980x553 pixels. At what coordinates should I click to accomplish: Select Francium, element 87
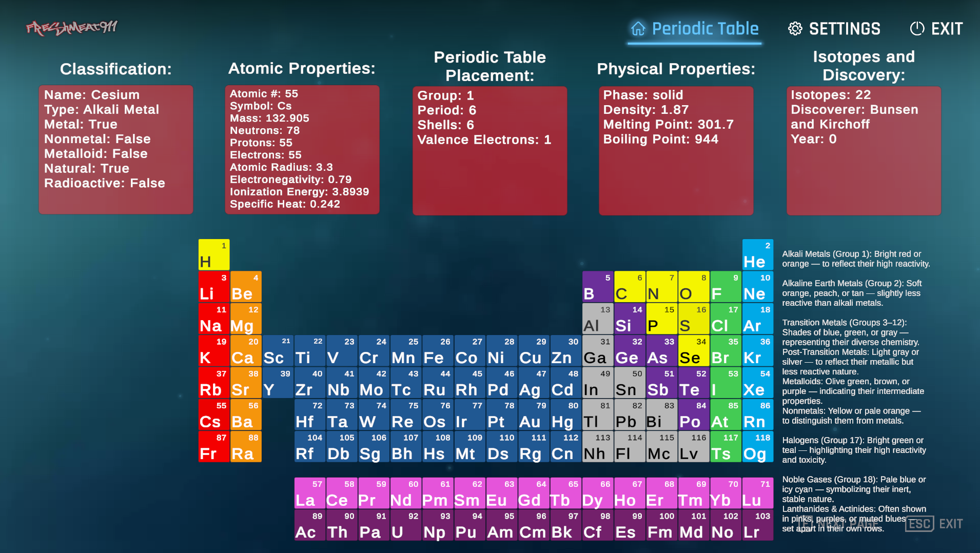tap(213, 446)
